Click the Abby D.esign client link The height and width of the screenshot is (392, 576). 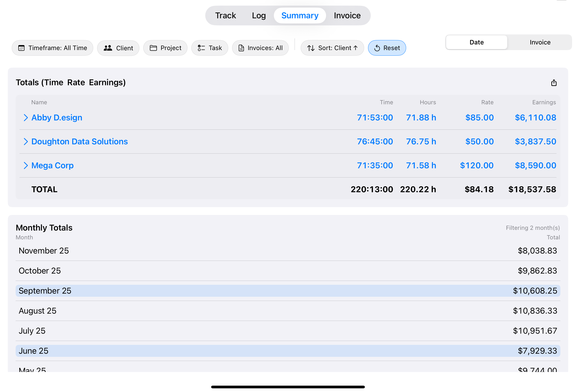(57, 117)
